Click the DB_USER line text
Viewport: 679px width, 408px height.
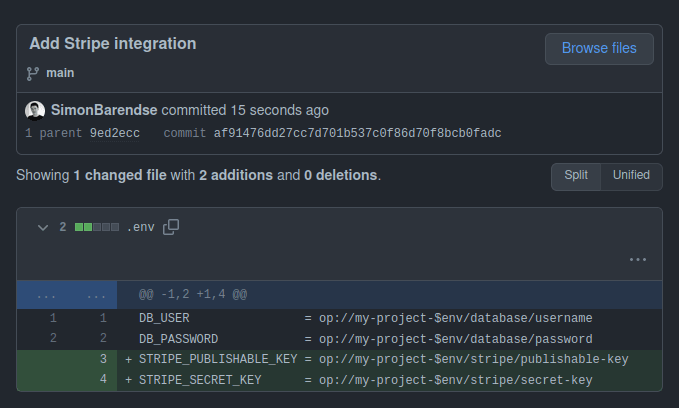[x=164, y=318]
